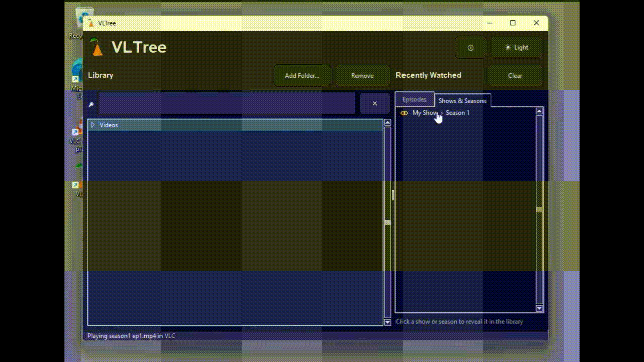Click the library search input field
The image size is (644, 362).
pos(226,103)
